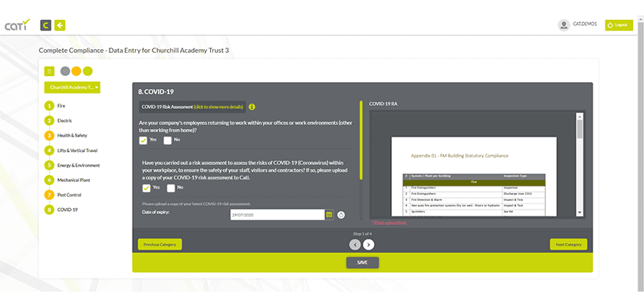644x307 pixels.
Task: Log out using the Logout button
Action: 619,25
